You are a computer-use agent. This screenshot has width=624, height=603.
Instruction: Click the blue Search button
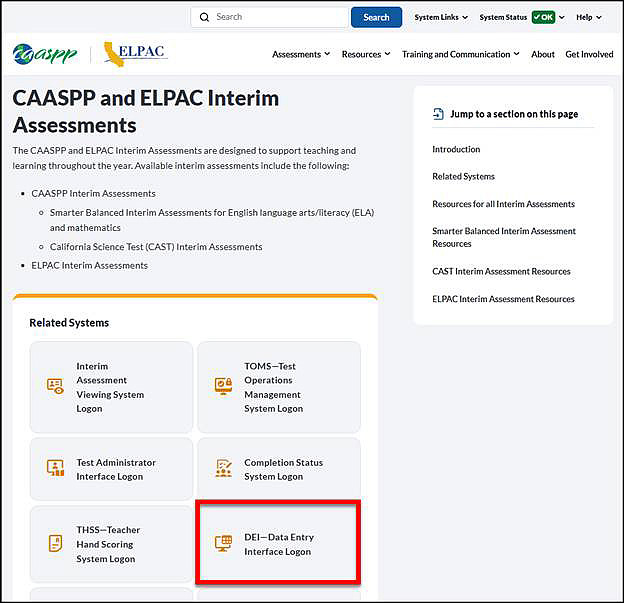[x=376, y=17]
